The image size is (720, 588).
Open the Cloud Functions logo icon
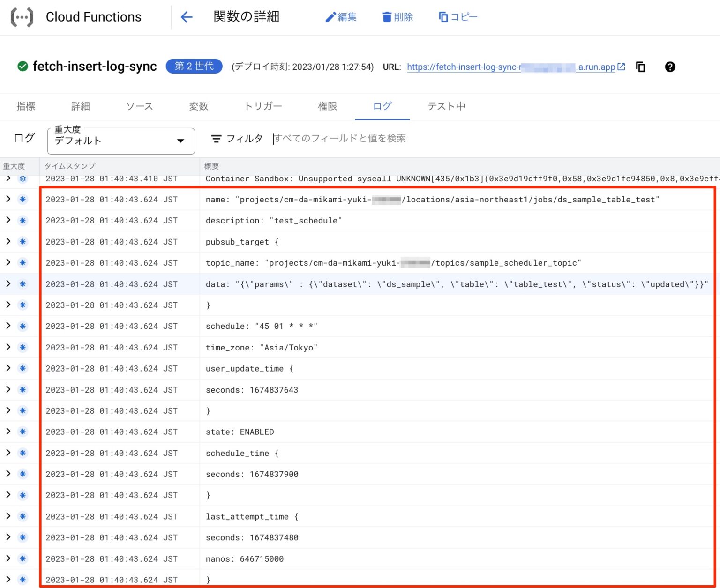point(21,17)
